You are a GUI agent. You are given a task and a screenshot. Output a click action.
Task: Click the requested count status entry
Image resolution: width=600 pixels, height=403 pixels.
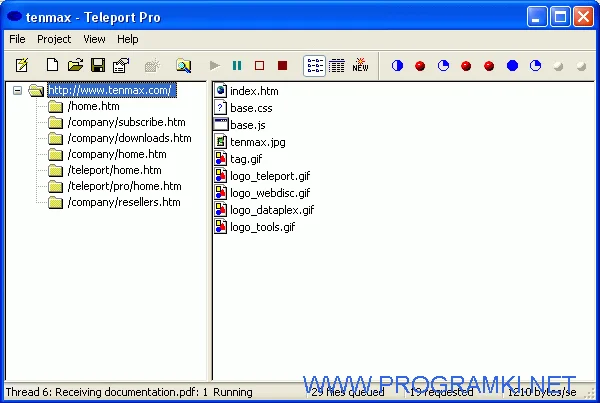(441, 392)
